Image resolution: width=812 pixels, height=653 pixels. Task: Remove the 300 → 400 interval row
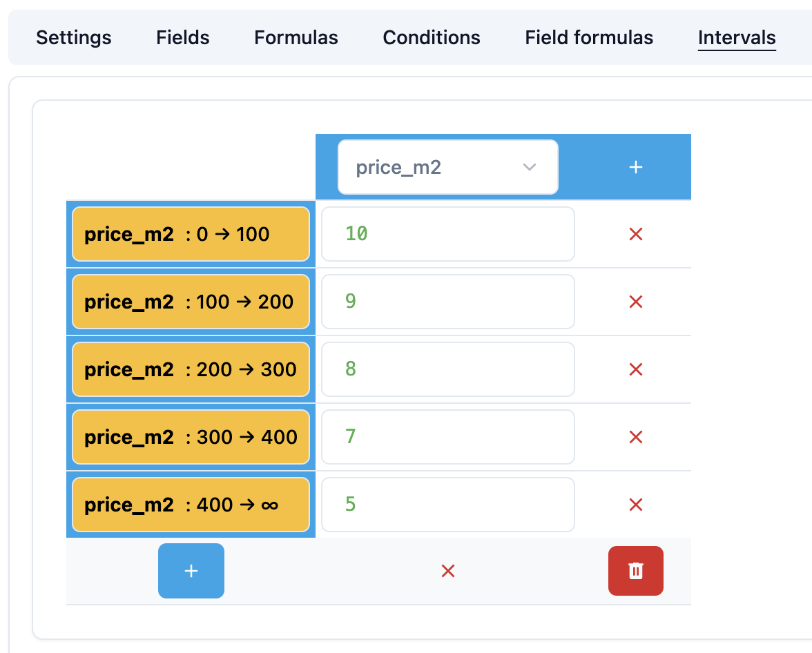(x=636, y=437)
